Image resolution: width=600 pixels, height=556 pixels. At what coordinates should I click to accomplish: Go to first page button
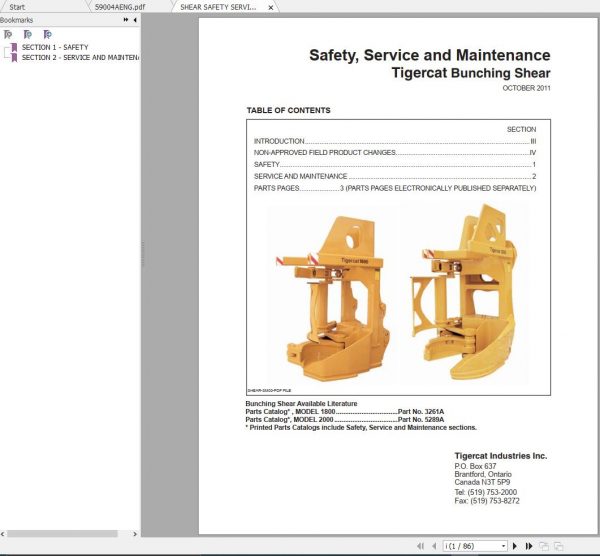click(421, 546)
